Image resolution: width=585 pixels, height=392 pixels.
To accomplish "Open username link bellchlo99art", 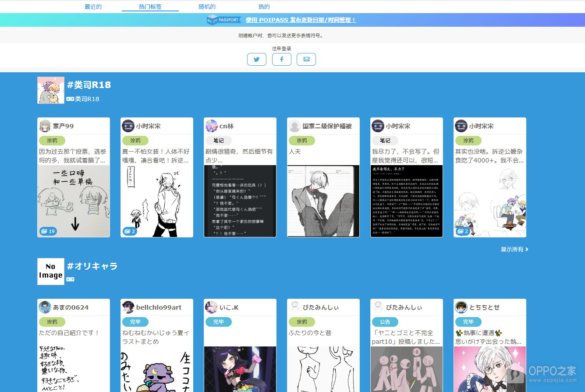I will click(159, 307).
